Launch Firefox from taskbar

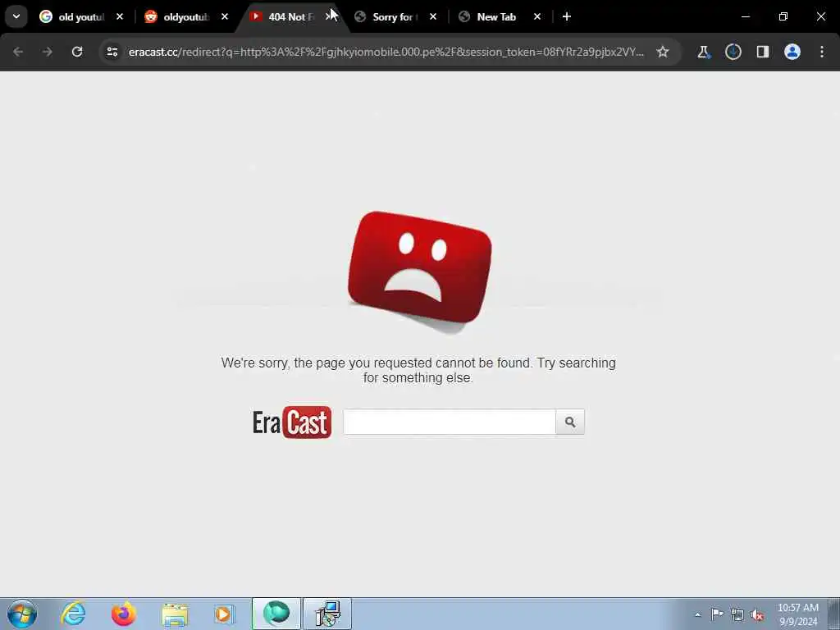point(124,614)
